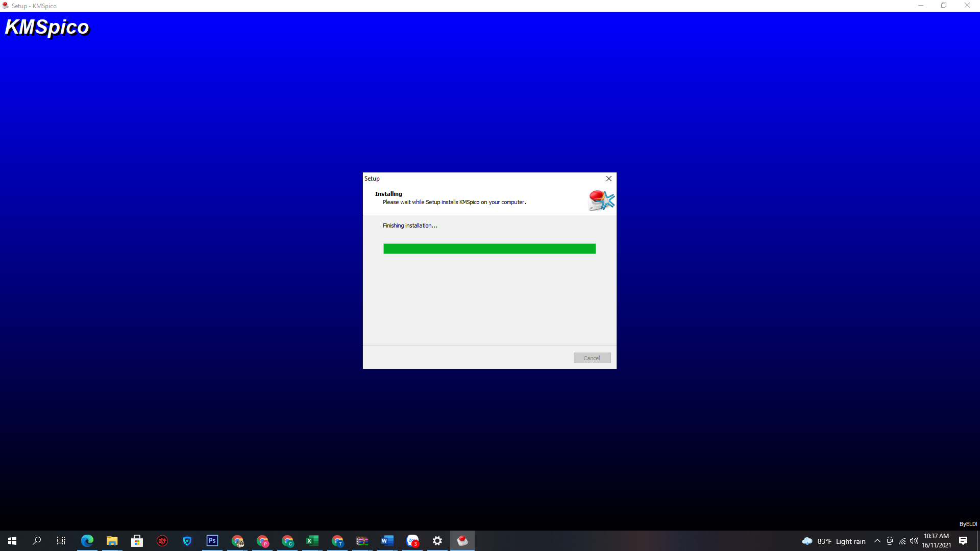Open Microsoft Store from taskbar
980x551 pixels.
[137, 541]
